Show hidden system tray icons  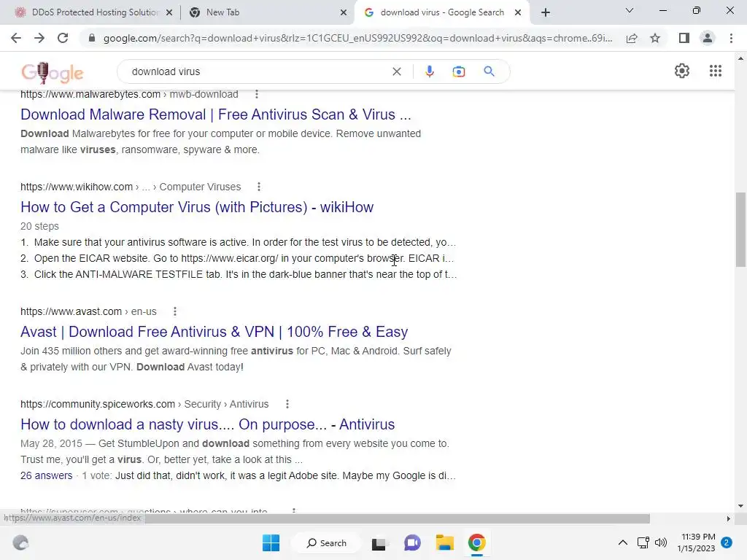(x=623, y=542)
